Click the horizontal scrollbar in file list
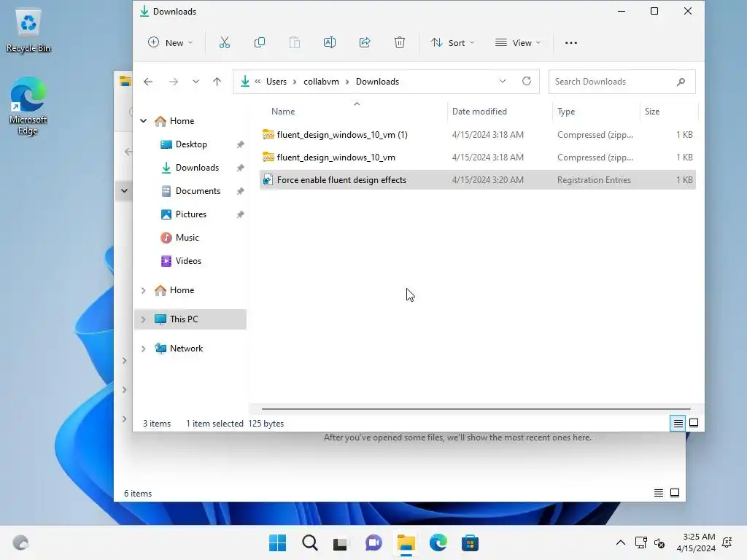 coord(476,408)
